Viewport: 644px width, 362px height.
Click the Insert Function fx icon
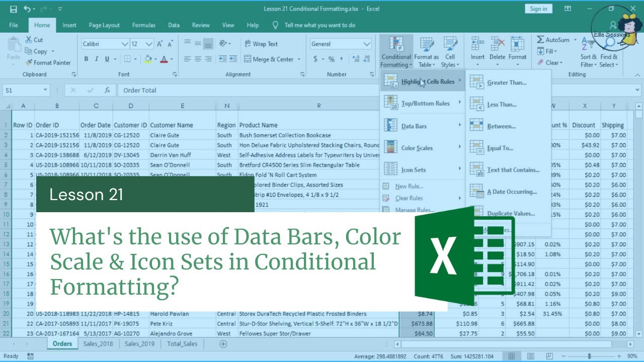pyautogui.click(x=107, y=90)
